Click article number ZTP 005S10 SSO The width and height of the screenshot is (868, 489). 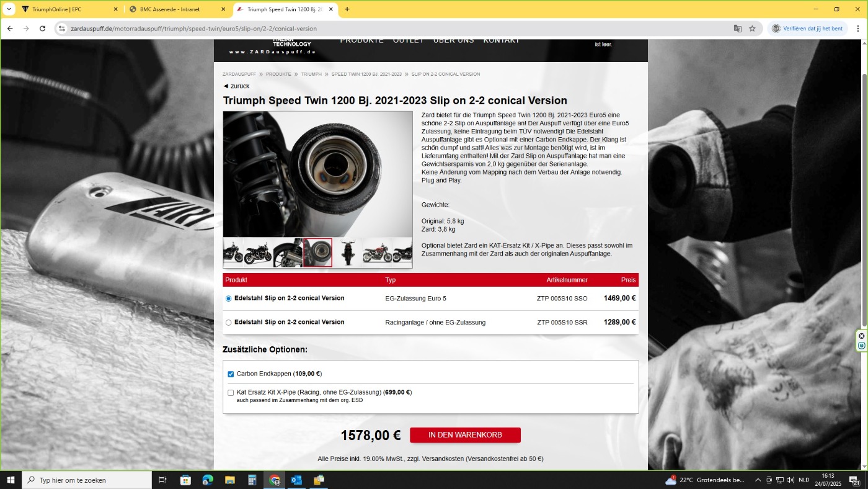coord(562,298)
